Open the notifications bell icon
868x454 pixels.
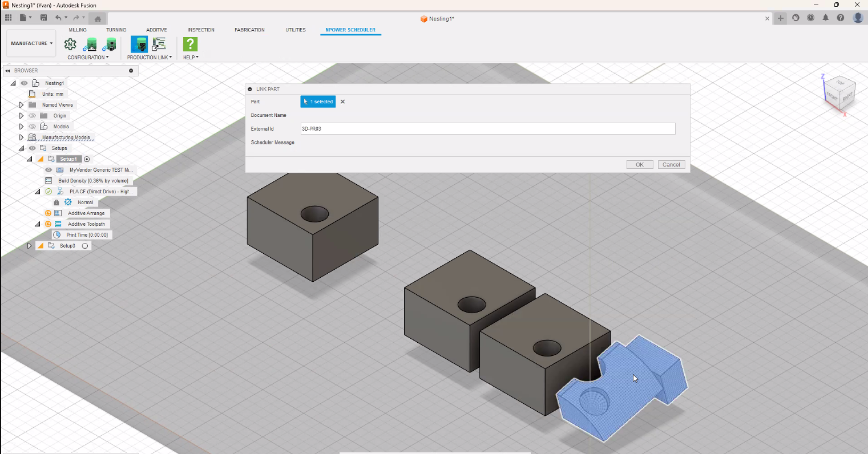(x=825, y=18)
